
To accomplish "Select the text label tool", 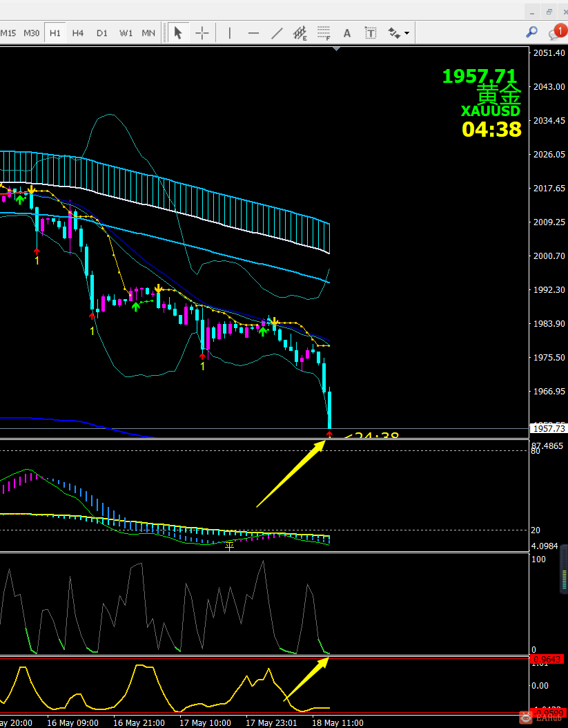I will pos(371,33).
